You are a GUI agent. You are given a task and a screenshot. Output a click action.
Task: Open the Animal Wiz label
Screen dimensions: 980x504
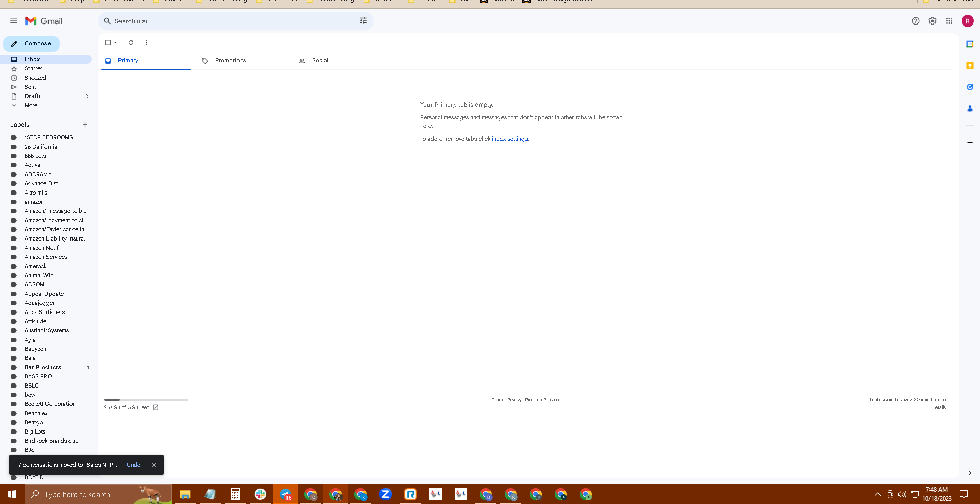coord(38,275)
